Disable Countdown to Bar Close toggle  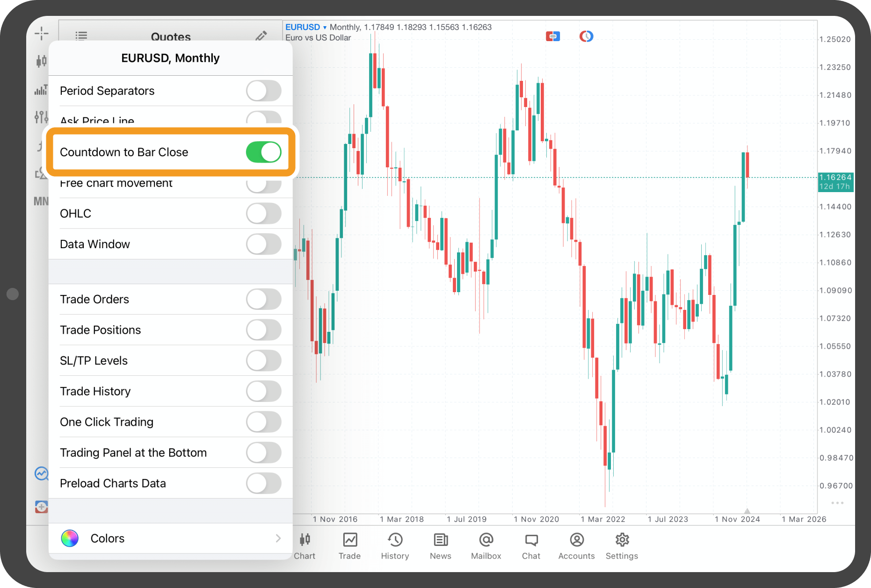tap(263, 152)
